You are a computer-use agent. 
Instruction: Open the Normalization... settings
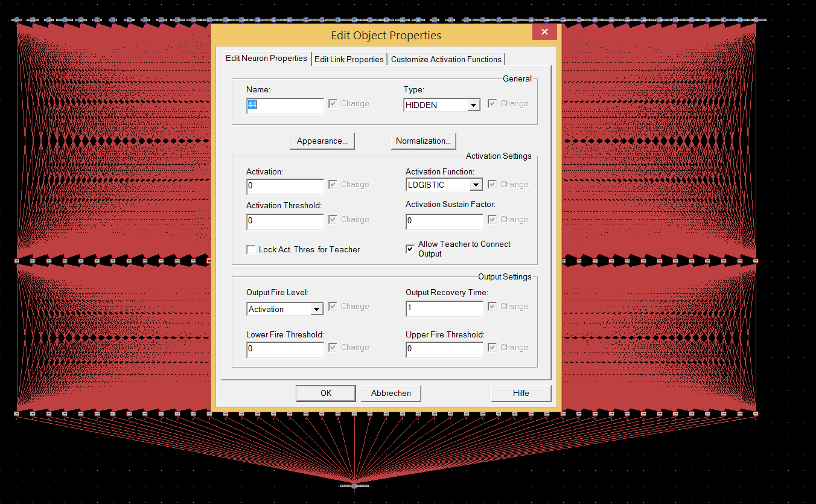[x=423, y=141]
